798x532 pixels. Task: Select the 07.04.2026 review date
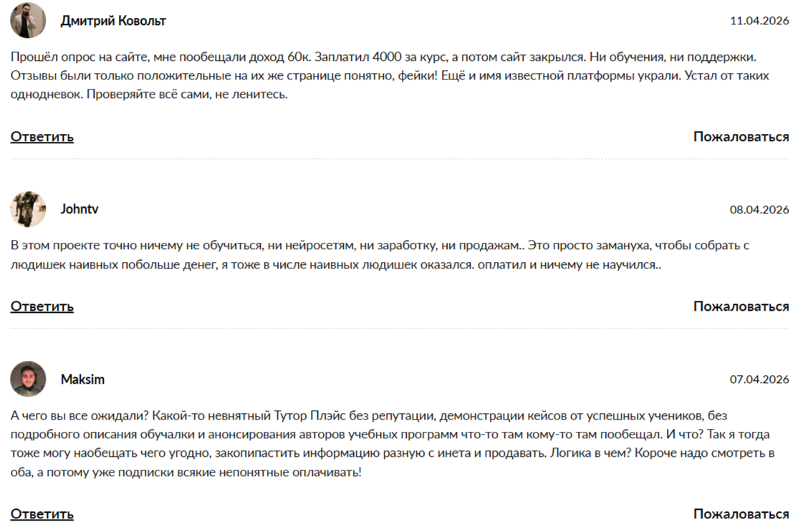tap(759, 379)
